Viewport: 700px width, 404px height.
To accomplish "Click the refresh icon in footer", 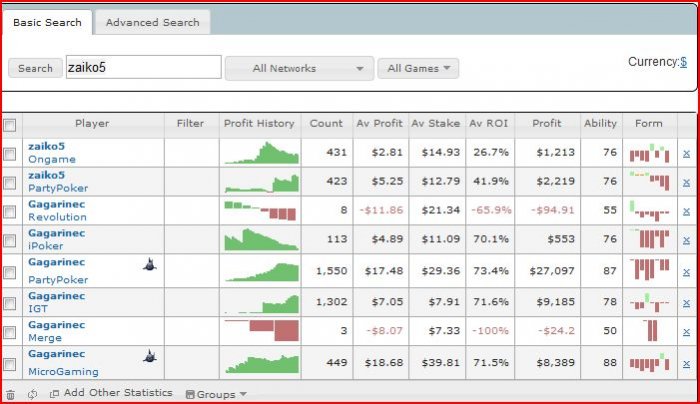I will point(32,395).
